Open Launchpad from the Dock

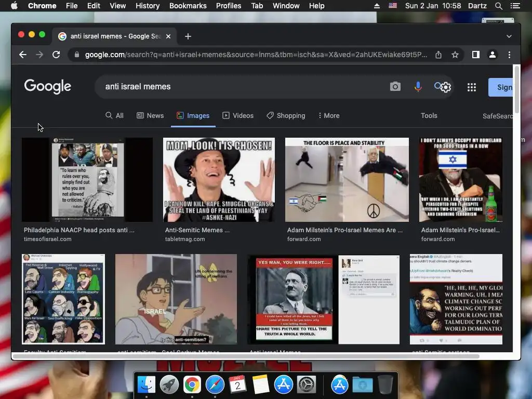pos(169,385)
